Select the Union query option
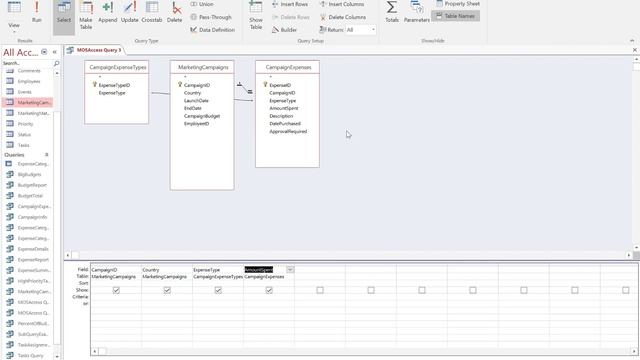Screen dimensions: 640x360 coord(202,4)
